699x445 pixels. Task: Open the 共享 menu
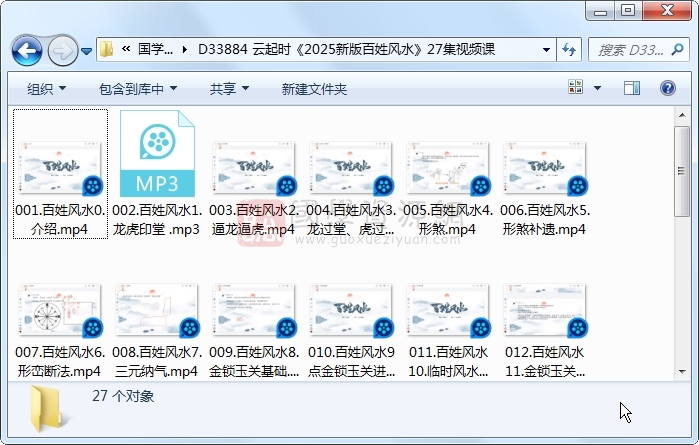tap(229, 89)
